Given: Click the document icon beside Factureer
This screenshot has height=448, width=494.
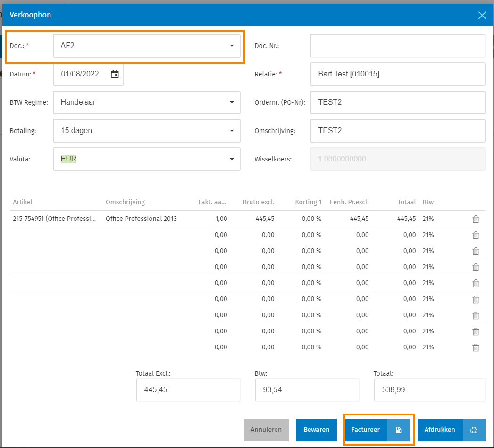Looking at the screenshot, I should (399, 430).
